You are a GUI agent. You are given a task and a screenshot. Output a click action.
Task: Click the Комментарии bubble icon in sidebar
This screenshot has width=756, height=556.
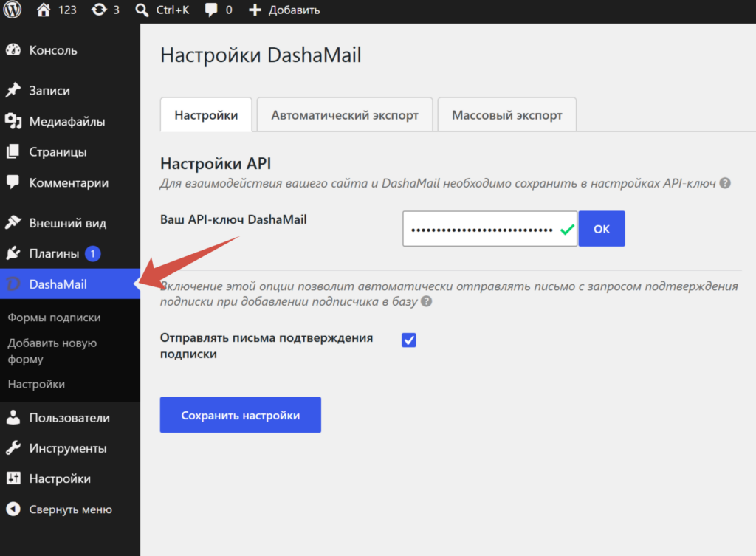tap(13, 182)
